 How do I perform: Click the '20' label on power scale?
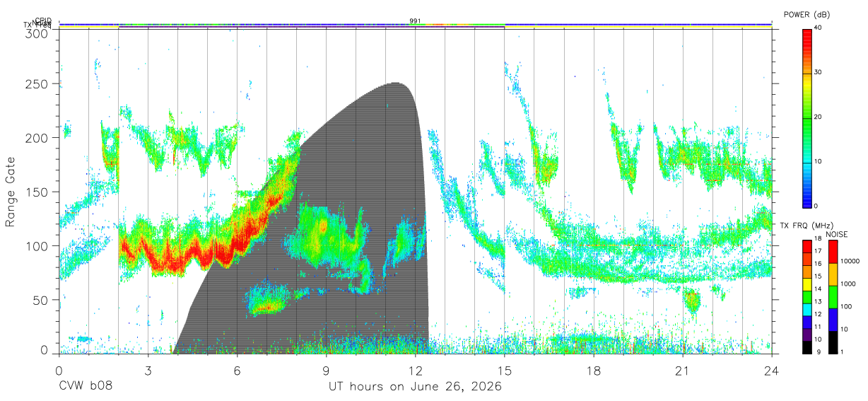(x=818, y=117)
